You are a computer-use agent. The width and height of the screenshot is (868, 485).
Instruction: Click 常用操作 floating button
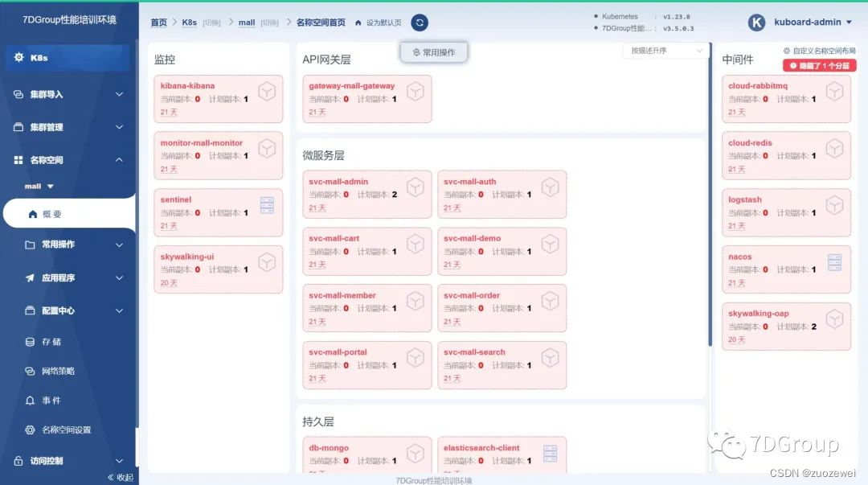pyautogui.click(x=434, y=52)
